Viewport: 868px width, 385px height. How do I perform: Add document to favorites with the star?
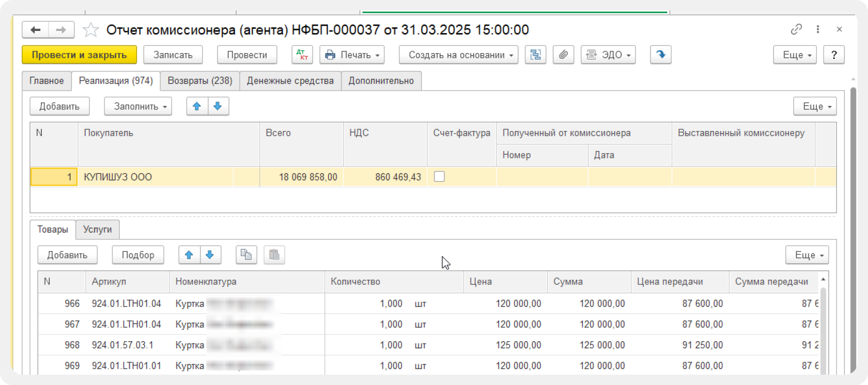point(91,30)
